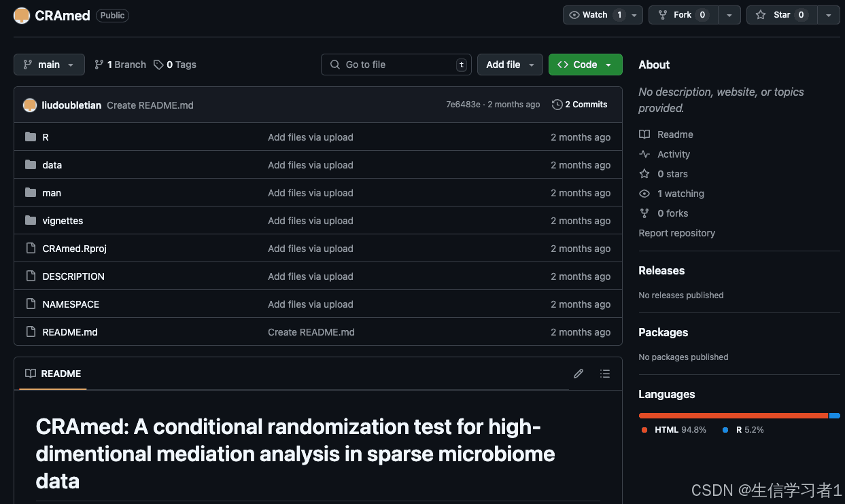Open the R folder link
The image size is (845, 504).
coord(46,137)
